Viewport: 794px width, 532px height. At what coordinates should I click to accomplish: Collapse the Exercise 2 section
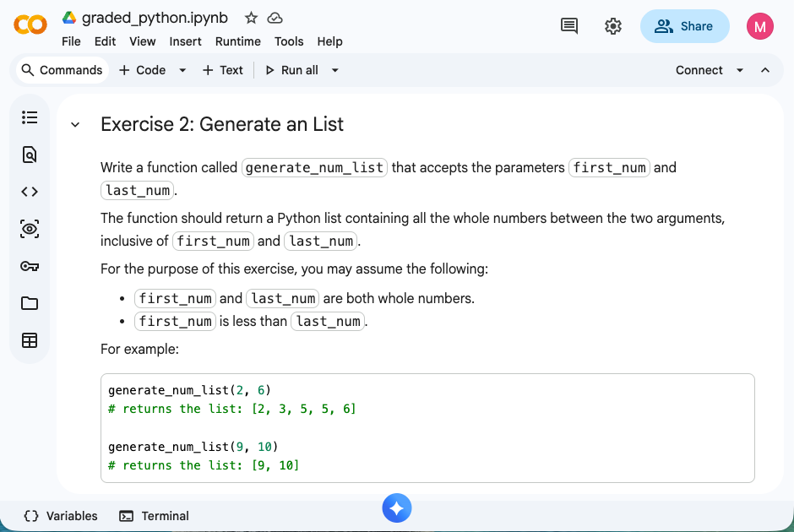(x=75, y=125)
